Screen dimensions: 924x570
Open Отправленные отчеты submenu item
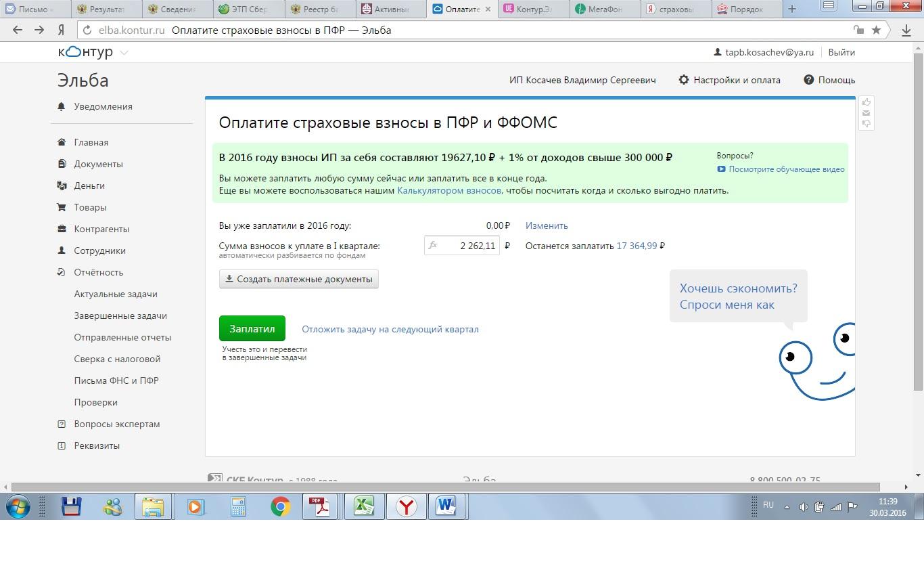122,337
